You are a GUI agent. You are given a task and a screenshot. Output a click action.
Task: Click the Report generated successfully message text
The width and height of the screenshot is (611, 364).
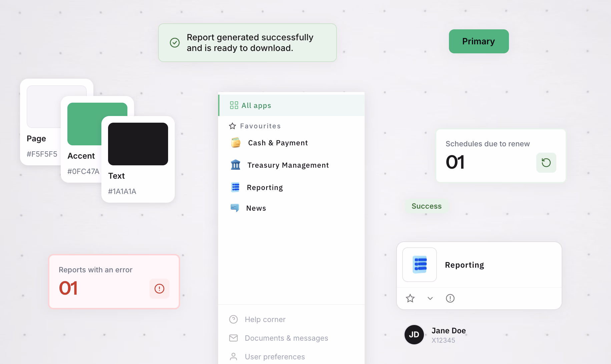(250, 43)
